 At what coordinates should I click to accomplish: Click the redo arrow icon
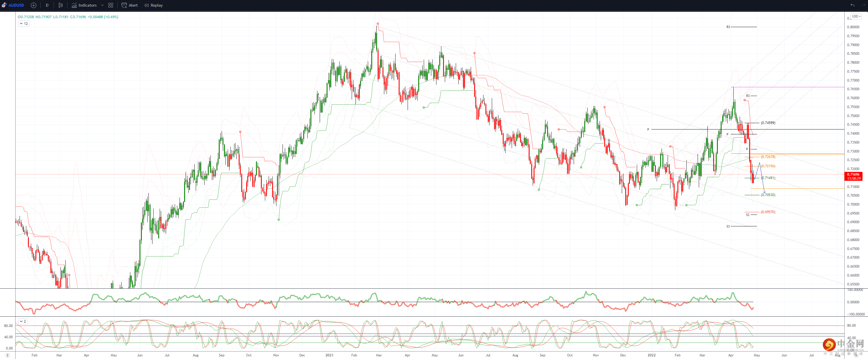click(863, 5)
